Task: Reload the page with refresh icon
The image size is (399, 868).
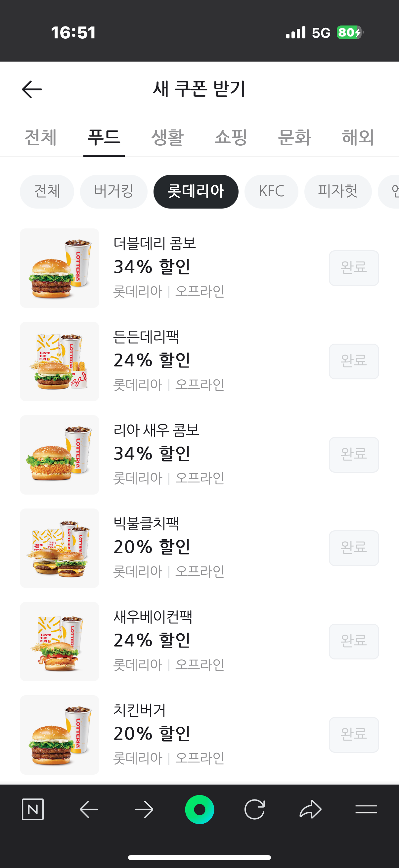Action: tap(254, 809)
